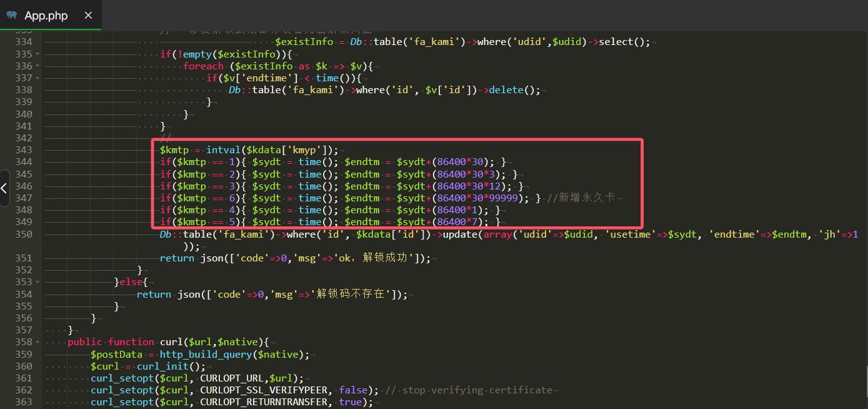Click the else keyword on line 353
Viewport: 868px width, 409px height.
tap(131, 282)
